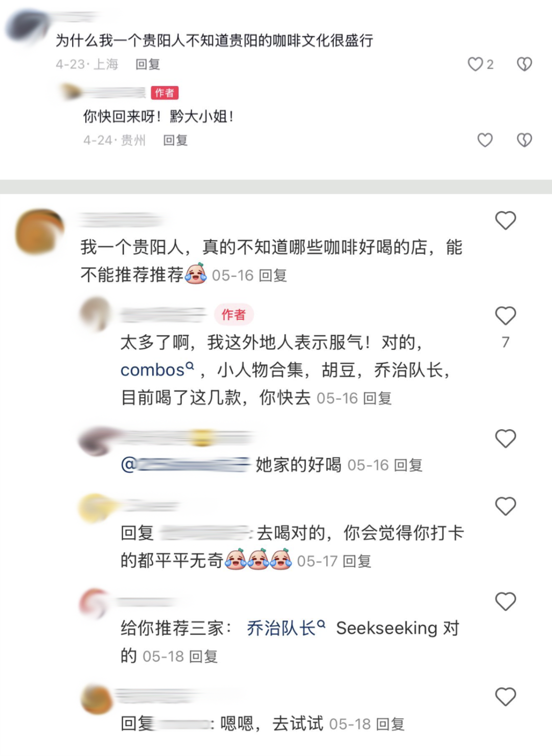The width and height of the screenshot is (552, 756).
Task: Reply to the 05-18 comment 去试试
Action: 390,724
